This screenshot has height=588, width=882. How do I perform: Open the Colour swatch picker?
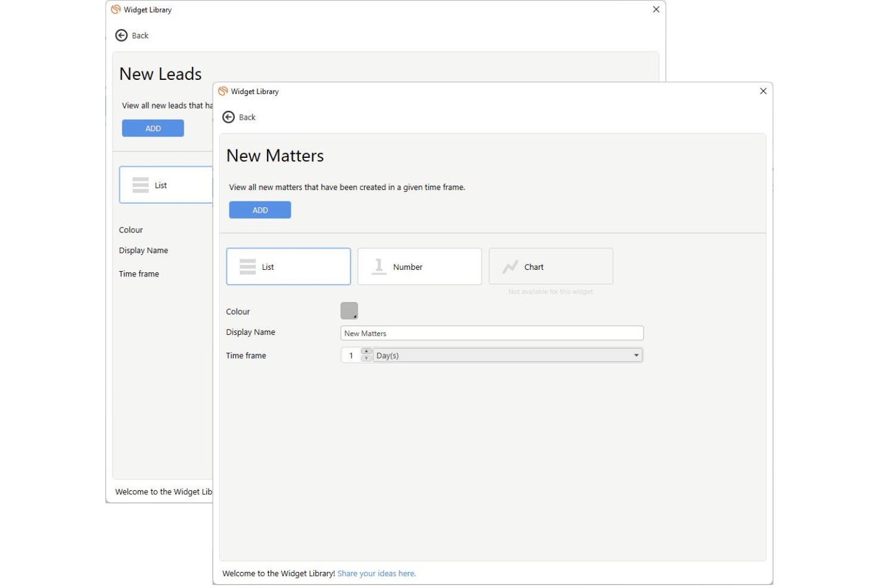(x=349, y=311)
